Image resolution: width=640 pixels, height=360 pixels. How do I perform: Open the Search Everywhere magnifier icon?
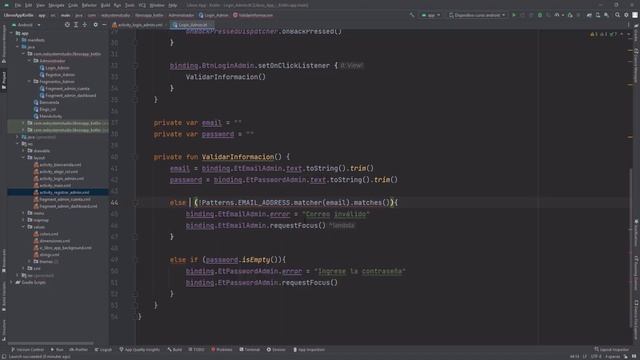click(x=618, y=15)
